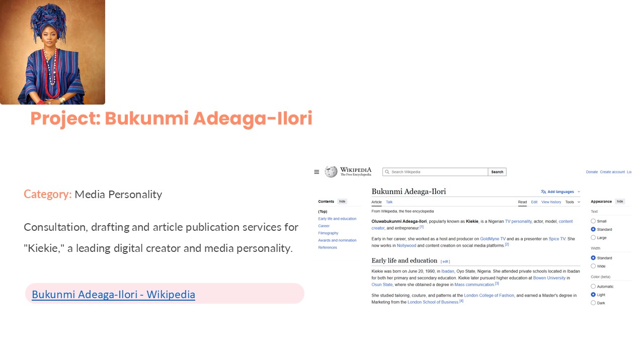Click the translate icon beside Add languages

(543, 192)
